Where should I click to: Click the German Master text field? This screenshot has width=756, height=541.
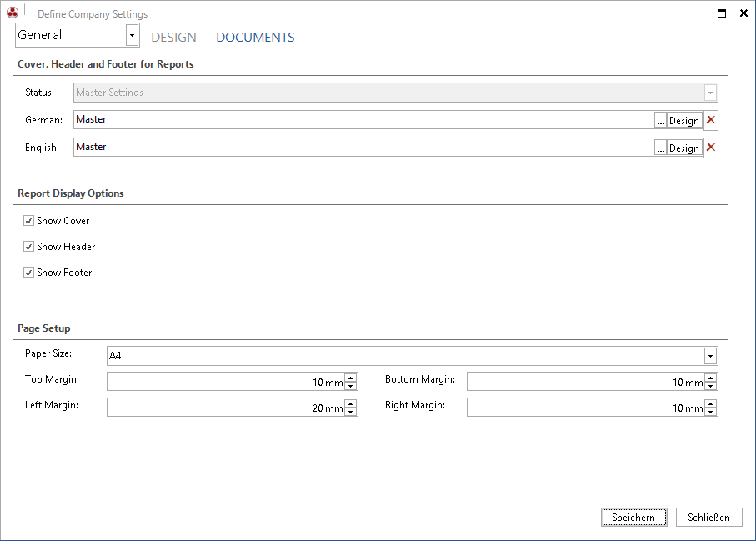point(363,119)
